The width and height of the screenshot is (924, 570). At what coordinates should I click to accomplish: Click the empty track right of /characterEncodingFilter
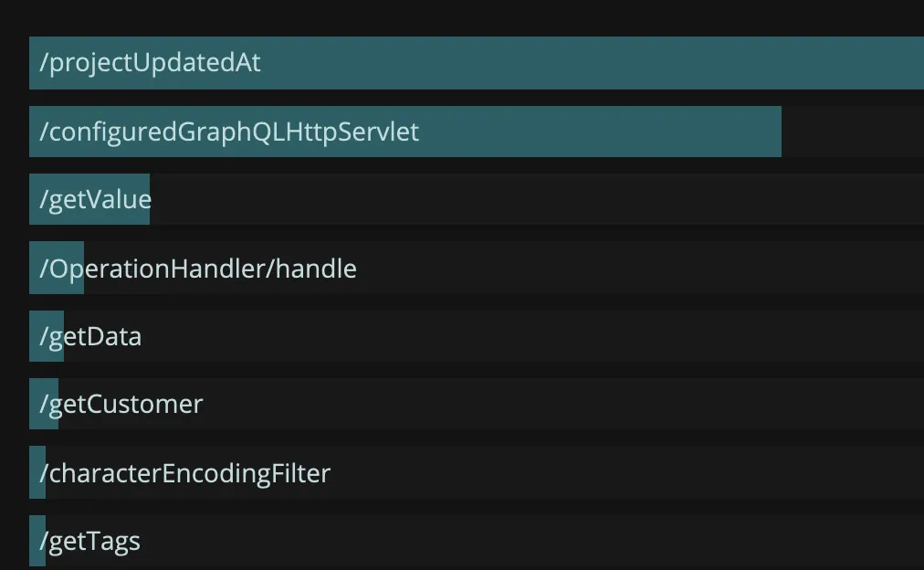pos(627,472)
